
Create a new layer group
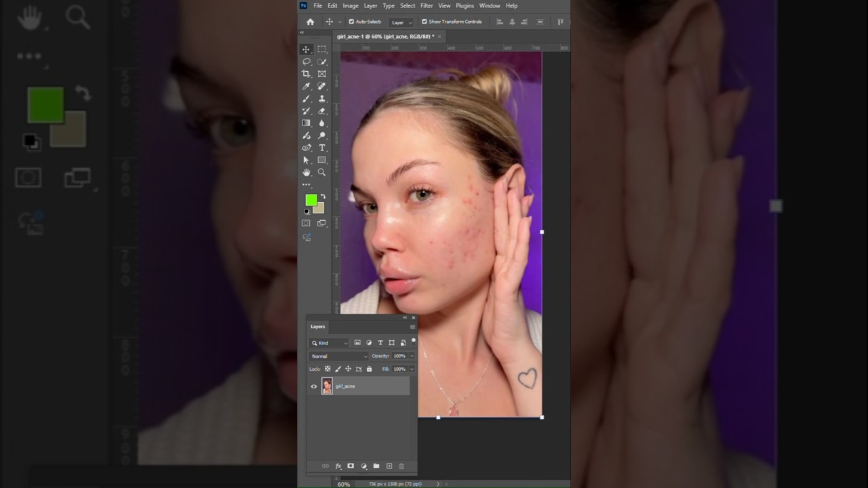pyautogui.click(x=376, y=466)
